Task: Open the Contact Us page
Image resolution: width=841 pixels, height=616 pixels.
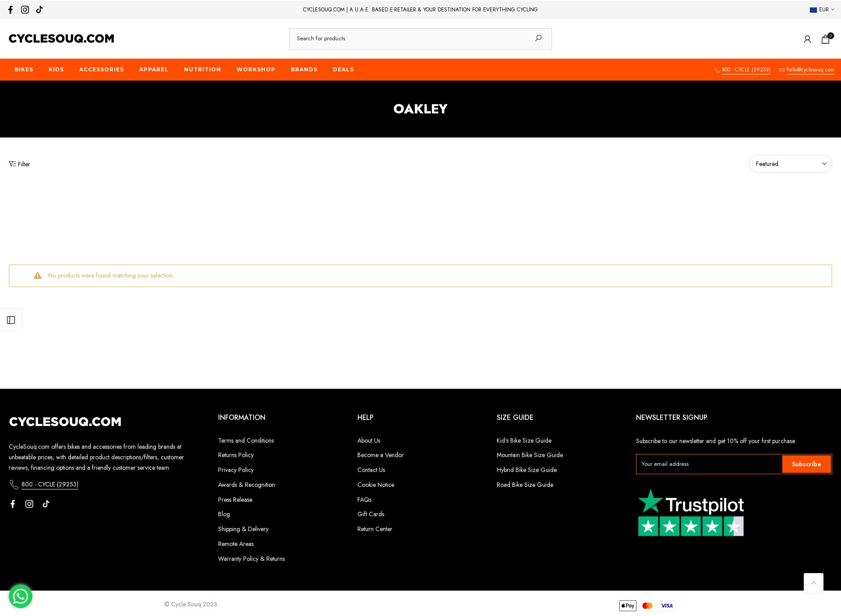Action: [x=371, y=470]
